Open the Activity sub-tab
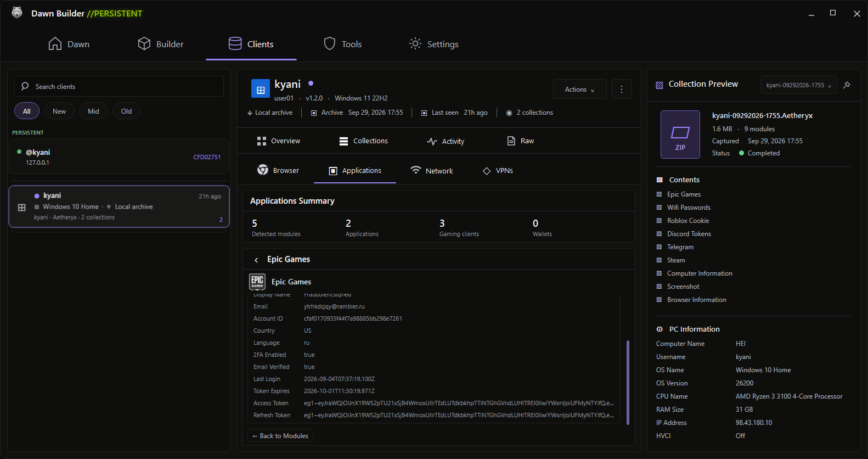Screen dimensions: 868x459 [x=446, y=141]
